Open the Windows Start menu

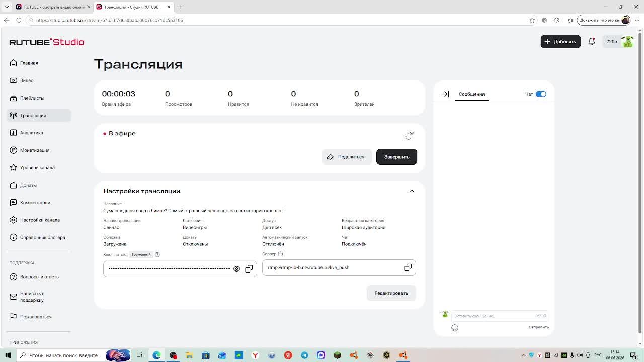coord(8,355)
